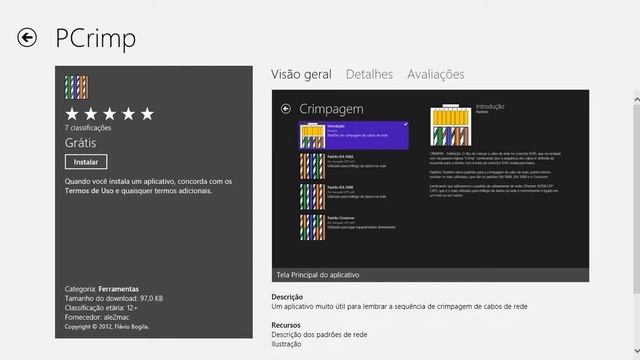Click the third cable pattern thumbnail in screenshot

click(312, 197)
